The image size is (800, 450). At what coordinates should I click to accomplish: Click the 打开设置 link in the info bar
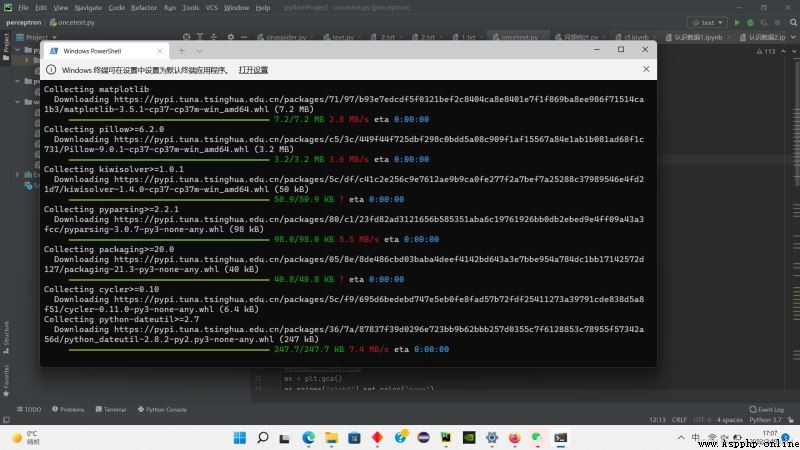pyautogui.click(x=253, y=70)
